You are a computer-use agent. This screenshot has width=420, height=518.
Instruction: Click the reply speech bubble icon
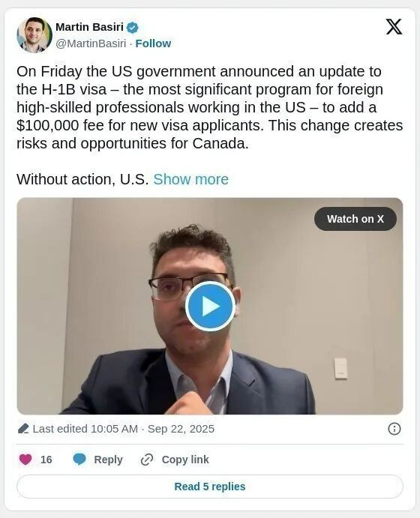pos(79,460)
